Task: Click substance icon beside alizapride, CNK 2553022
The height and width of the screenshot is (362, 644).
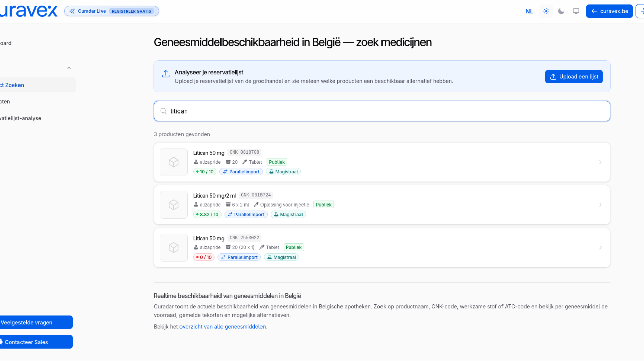Action: click(x=196, y=247)
